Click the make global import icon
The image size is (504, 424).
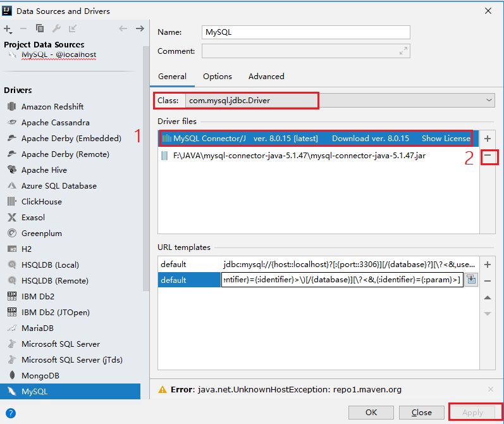click(x=72, y=28)
